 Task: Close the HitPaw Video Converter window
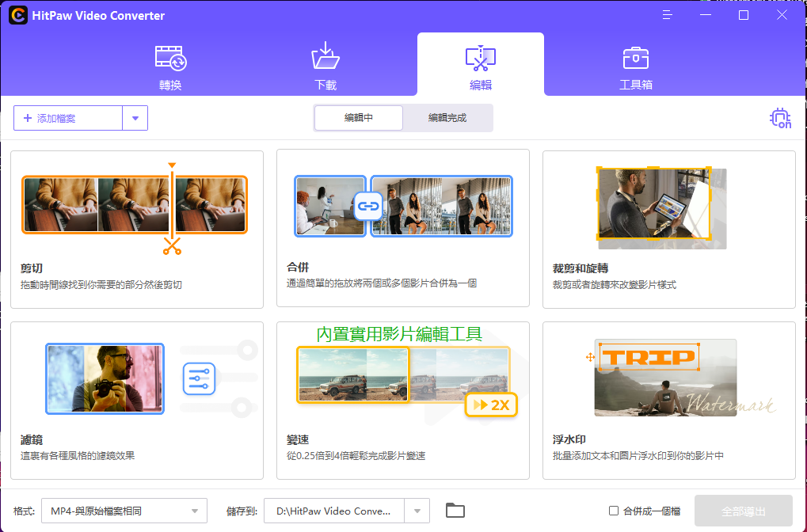tap(782, 15)
